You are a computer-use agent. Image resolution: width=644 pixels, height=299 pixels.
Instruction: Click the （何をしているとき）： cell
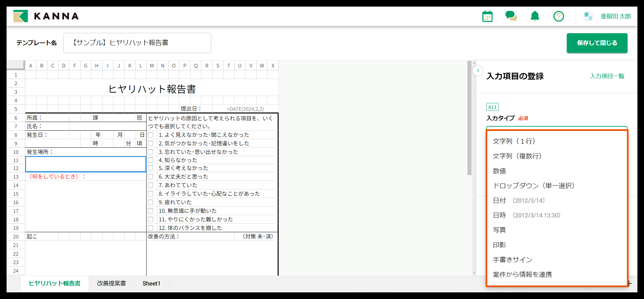86,177
